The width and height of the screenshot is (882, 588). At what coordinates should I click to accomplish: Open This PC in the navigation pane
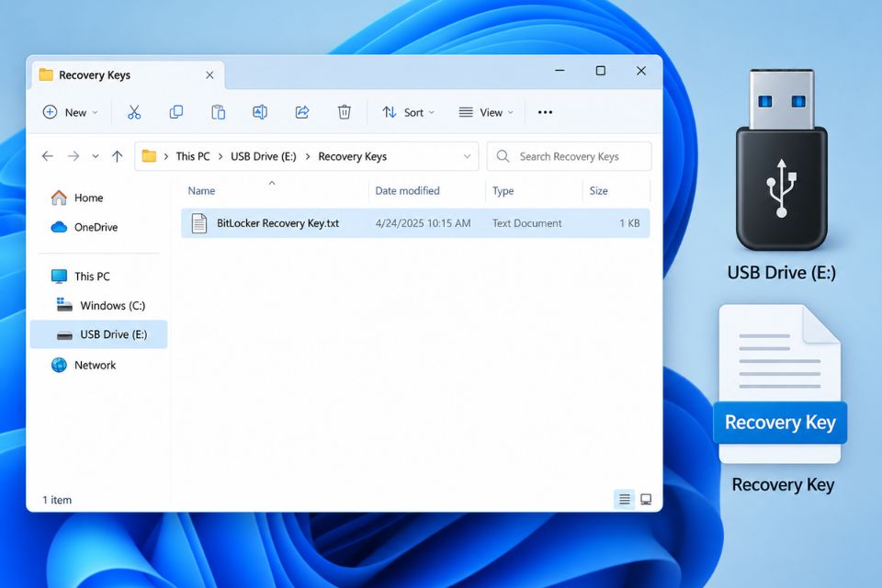(x=81, y=277)
